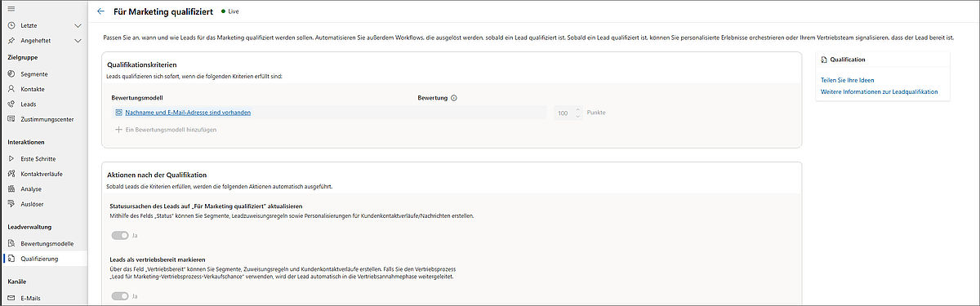Toggle 'Statusursachen des Leads' switch
980x306 pixels.
[x=120, y=235]
